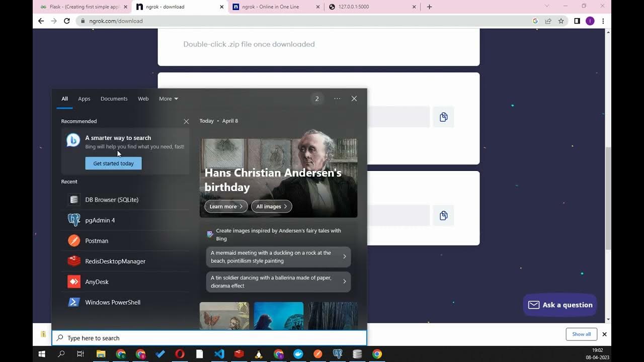Expand the tin soldier and ballerina suggestion
This screenshot has width=644, height=362.
pos(278,282)
